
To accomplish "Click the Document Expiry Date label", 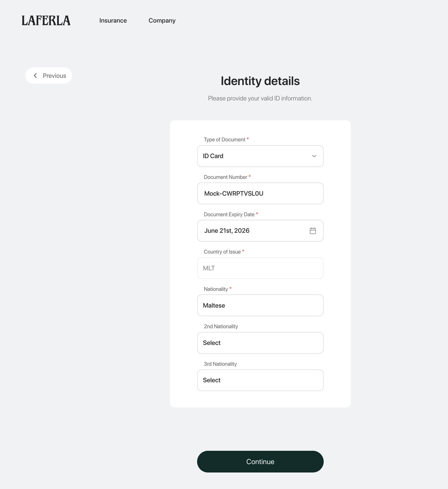I will [229, 214].
